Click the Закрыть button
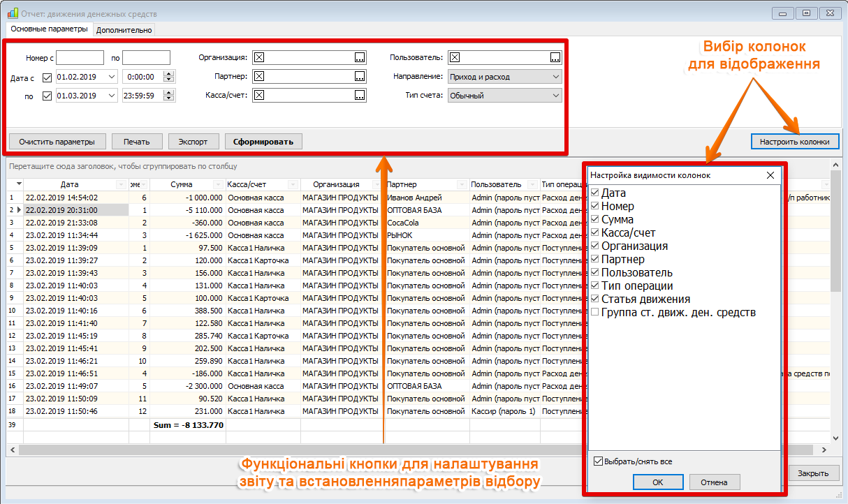 814,473
